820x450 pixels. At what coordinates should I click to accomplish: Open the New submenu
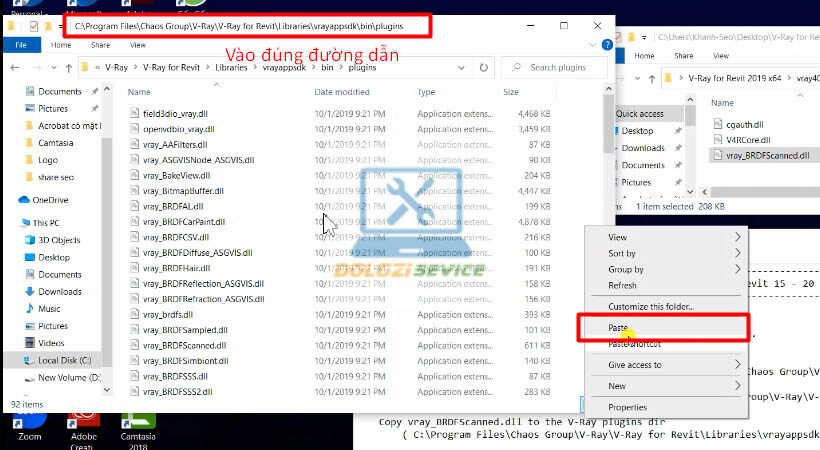pos(666,386)
